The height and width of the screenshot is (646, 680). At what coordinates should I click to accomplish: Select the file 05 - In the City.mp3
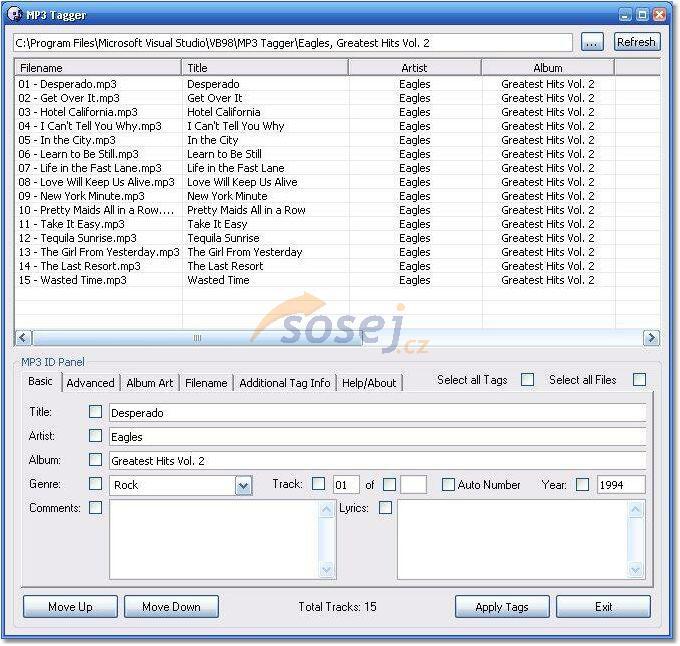click(x=67, y=140)
